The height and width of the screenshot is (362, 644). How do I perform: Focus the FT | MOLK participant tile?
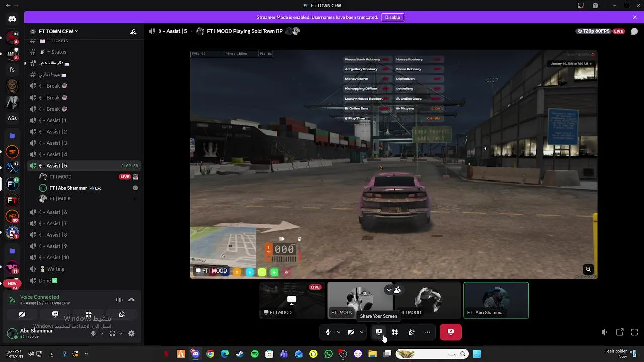point(360,300)
